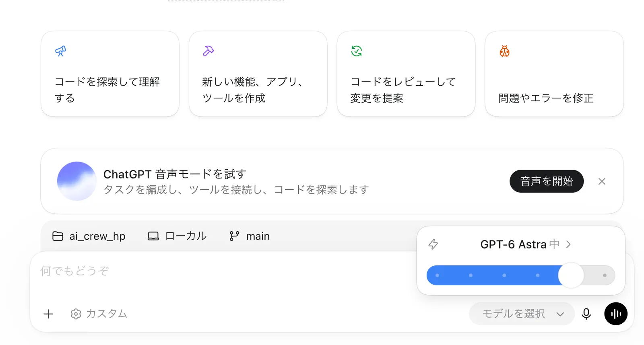644x345 pixels.
Task: Open the カスタム settings option
Action: click(x=99, y=314)
